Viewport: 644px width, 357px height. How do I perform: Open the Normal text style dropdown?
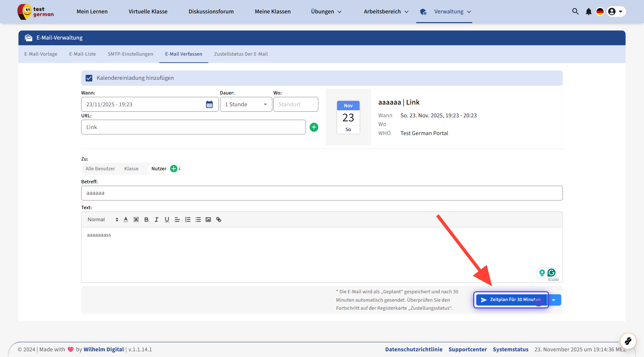(x=103, y=220)
